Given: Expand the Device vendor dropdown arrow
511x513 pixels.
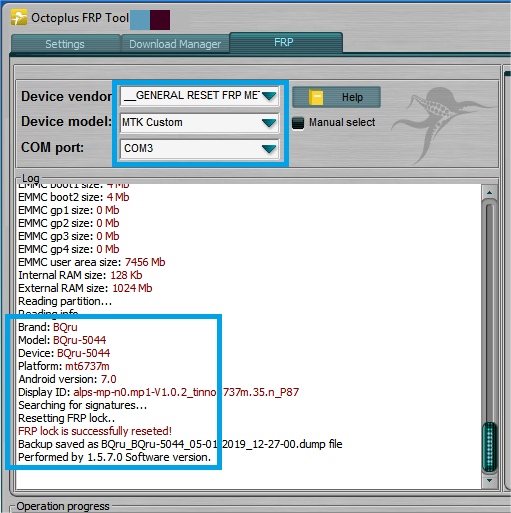Looking at the screenshot, I should point(269,96).
